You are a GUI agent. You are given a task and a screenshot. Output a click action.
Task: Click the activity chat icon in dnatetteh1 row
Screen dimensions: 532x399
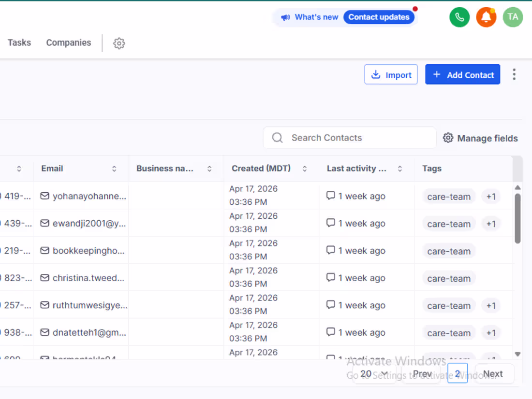pos(330,332)
